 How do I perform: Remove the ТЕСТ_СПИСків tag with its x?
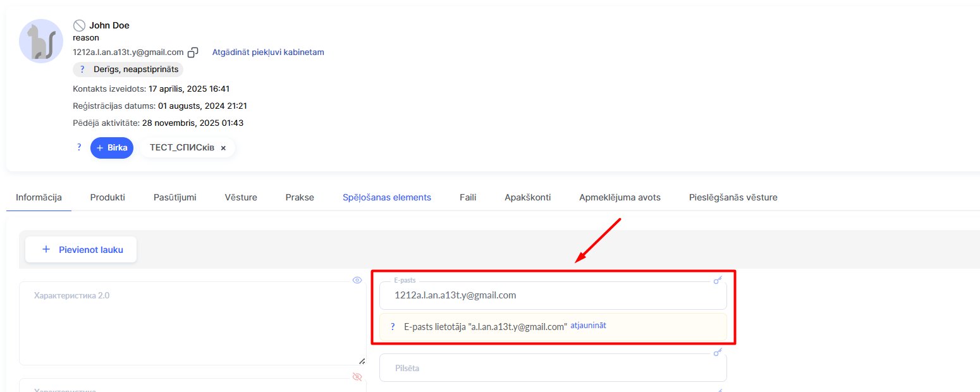click(223, 148)
